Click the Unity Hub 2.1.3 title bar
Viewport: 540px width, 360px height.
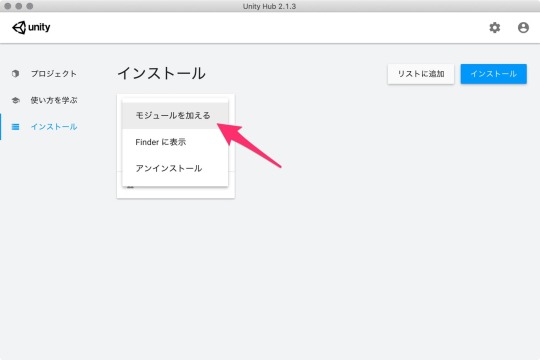click(x=269, y=6)
